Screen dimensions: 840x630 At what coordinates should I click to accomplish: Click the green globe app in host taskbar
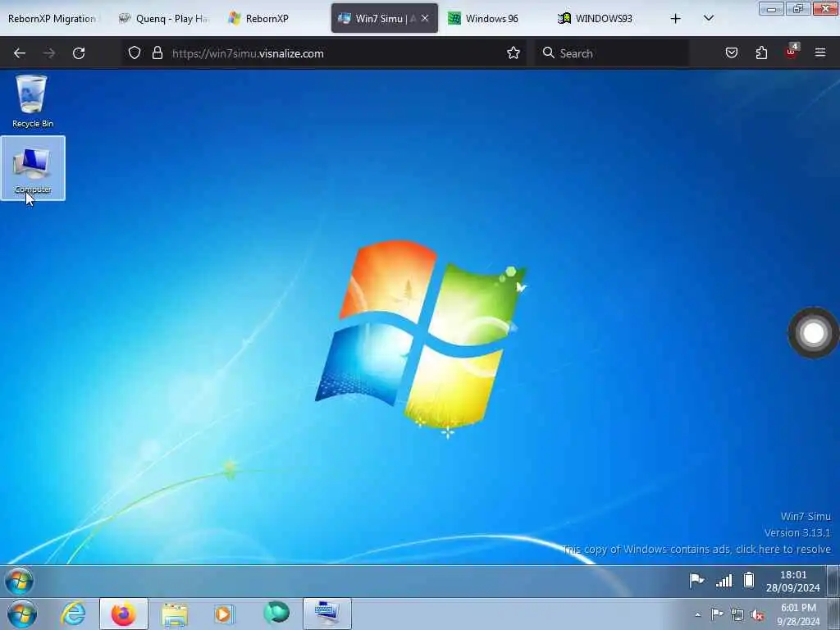point(276,613)
